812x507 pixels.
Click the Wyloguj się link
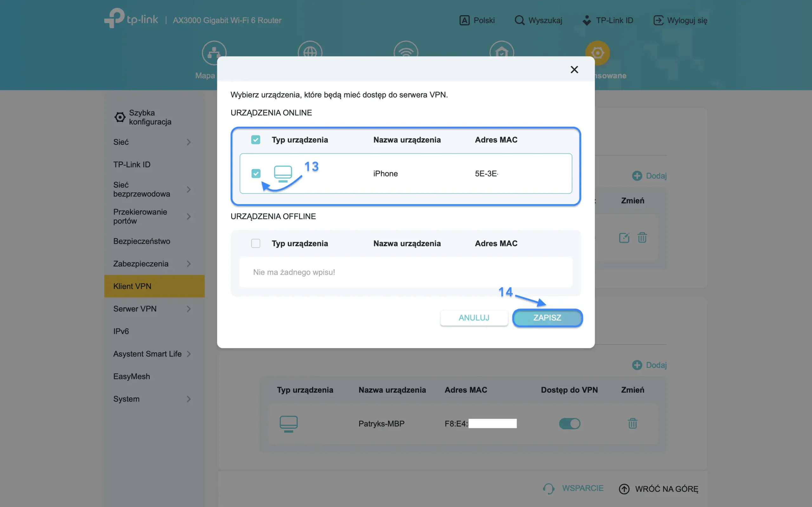point(680,20)
